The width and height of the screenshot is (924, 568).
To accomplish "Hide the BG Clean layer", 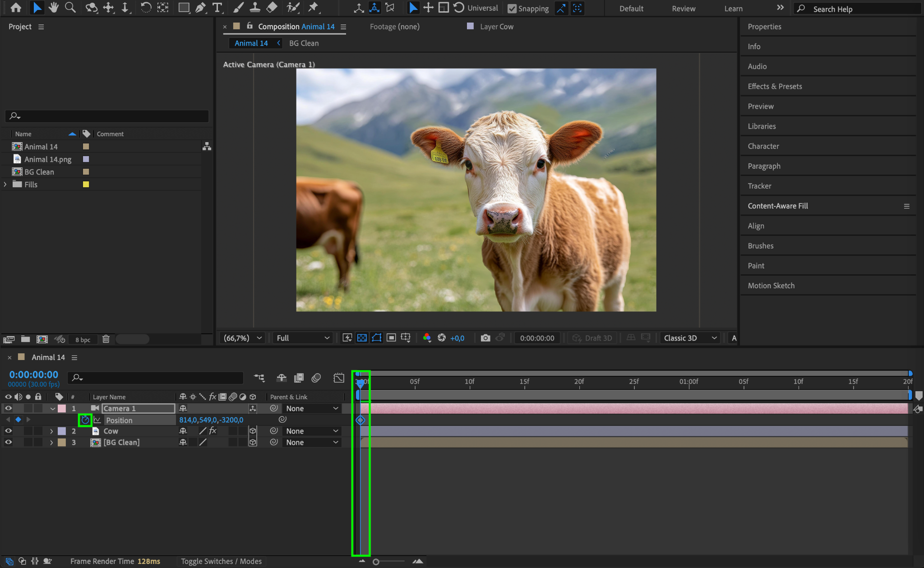I will (x=8, y=443).
